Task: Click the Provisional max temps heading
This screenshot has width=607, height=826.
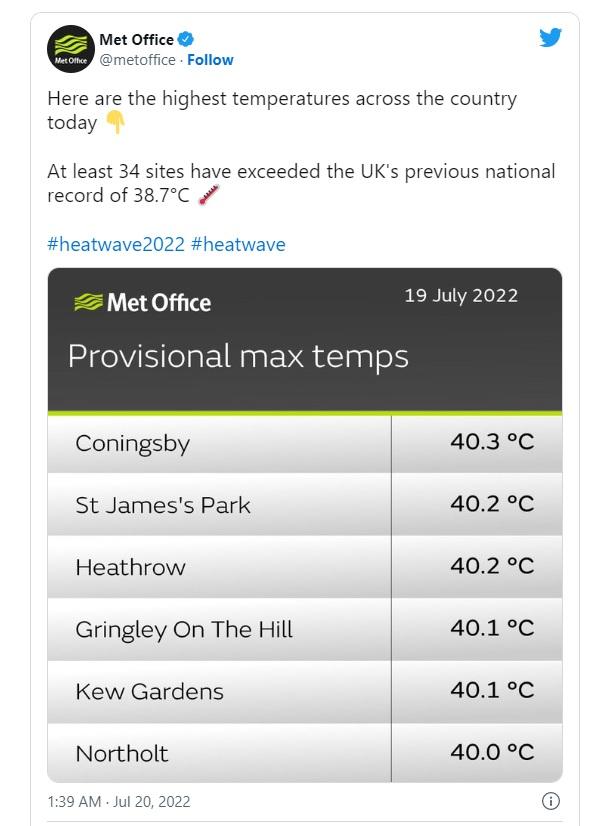Action: point(238,356)
